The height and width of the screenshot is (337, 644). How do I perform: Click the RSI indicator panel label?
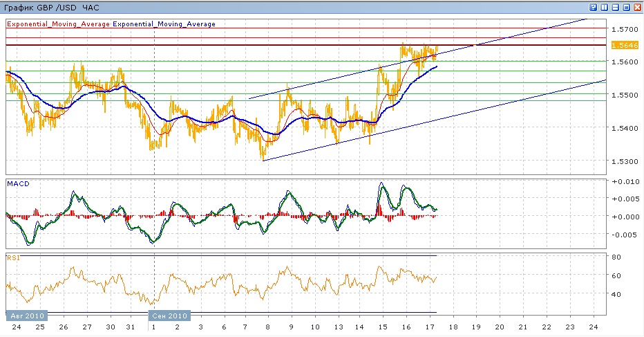pos(12,258)
